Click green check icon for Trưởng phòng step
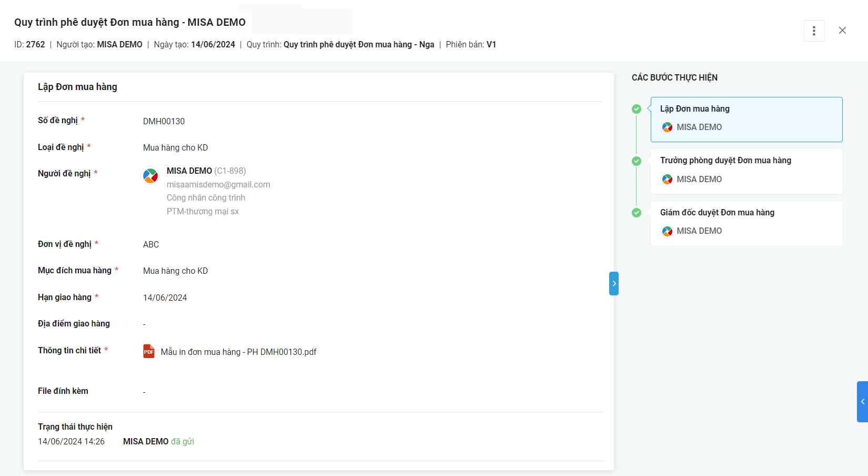 (x=637, y=161)
